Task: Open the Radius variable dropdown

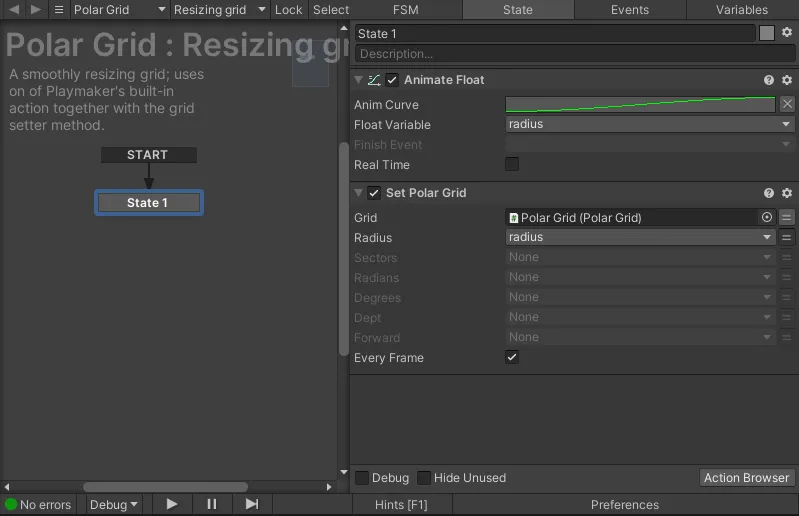Action: [x=641, y=237]
